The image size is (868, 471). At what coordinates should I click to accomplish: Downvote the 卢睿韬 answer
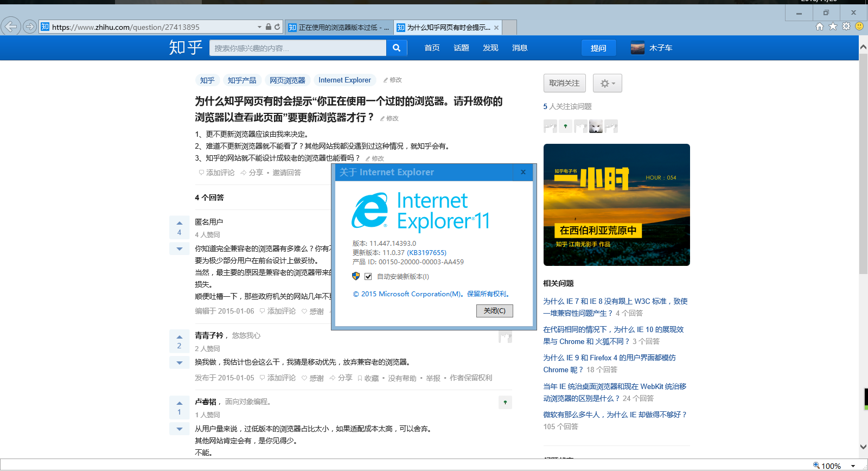pos(180,429)
